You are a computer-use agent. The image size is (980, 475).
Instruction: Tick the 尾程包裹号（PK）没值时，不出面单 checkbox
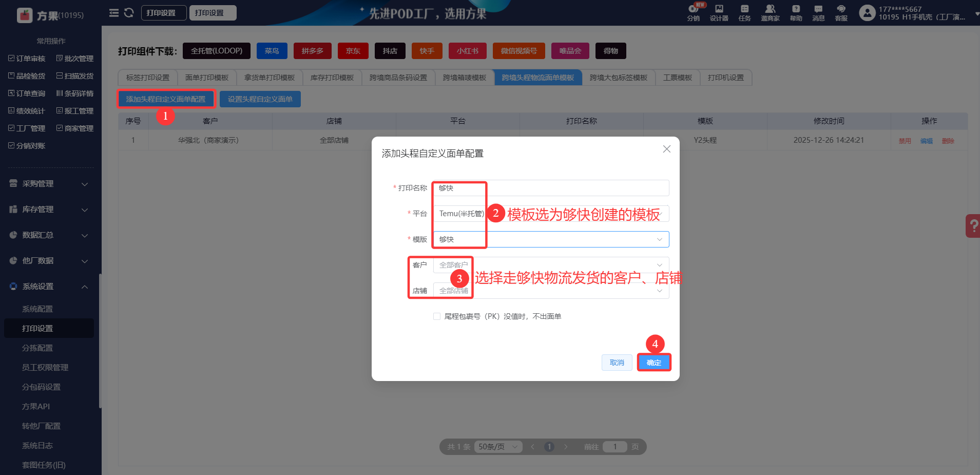[x=437, y=316]
